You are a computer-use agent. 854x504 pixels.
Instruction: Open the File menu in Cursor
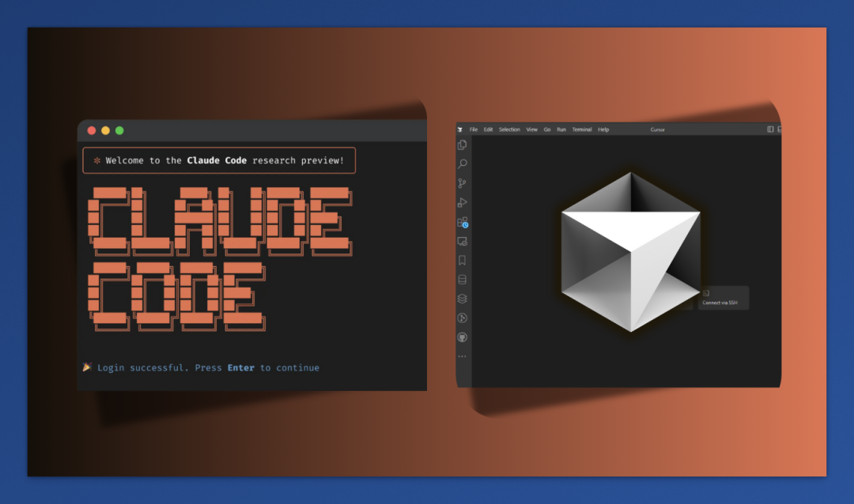coord(474,130)
